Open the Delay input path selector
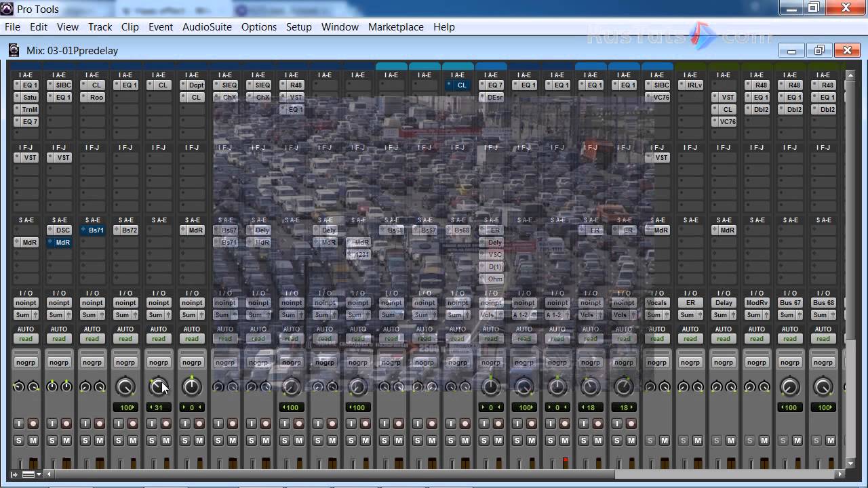Screen dimensions: 868x488 [724, 303]
